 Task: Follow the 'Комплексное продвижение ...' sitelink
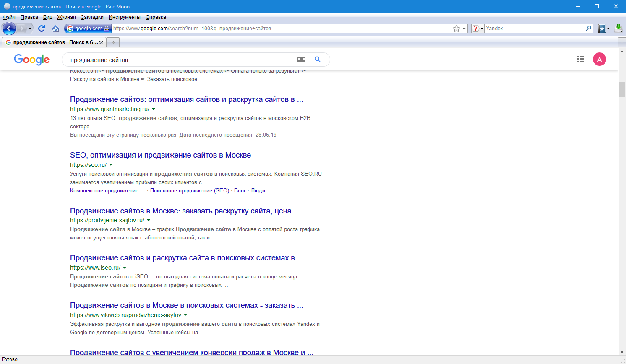[107, 190]
